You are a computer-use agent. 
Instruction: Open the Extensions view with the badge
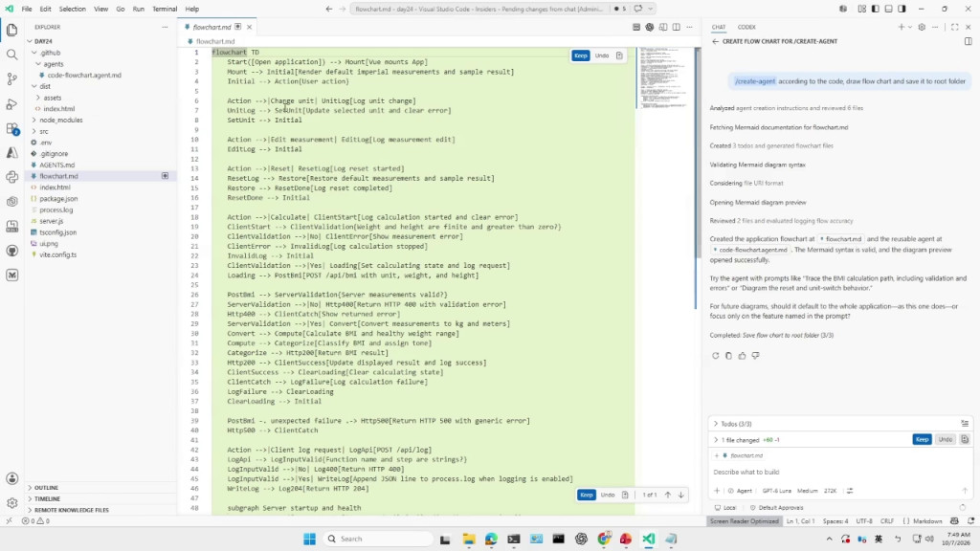11,128
